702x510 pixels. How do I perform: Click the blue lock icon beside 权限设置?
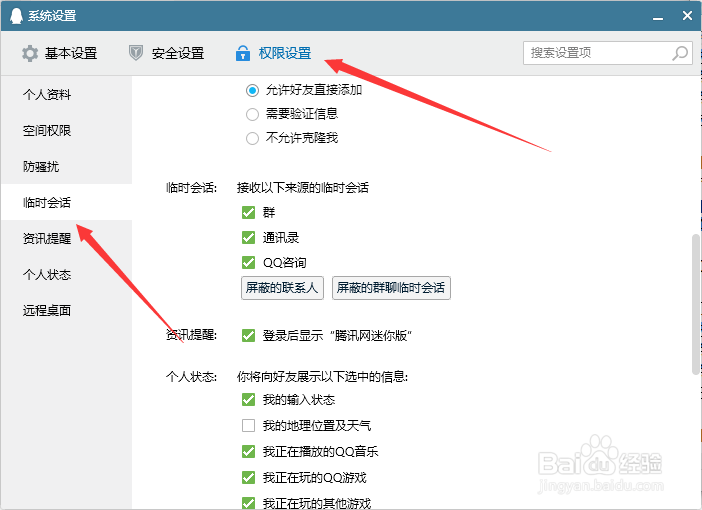tap(243, 53)
